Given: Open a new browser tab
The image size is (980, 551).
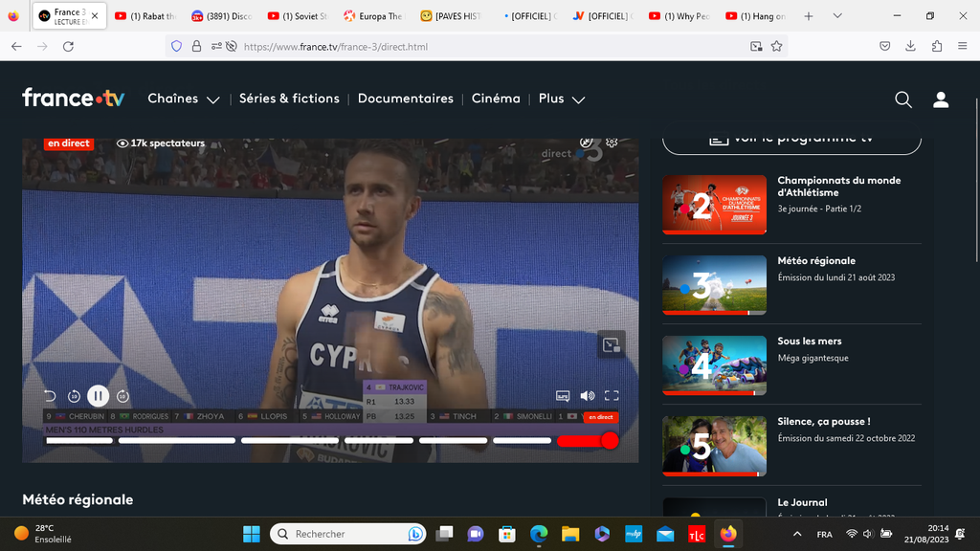Looking at the screenshot, I should click(x=808, y=16).
